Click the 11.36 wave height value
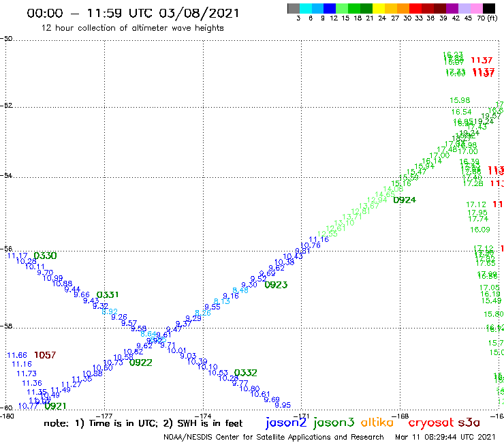 tap(32, 383)
